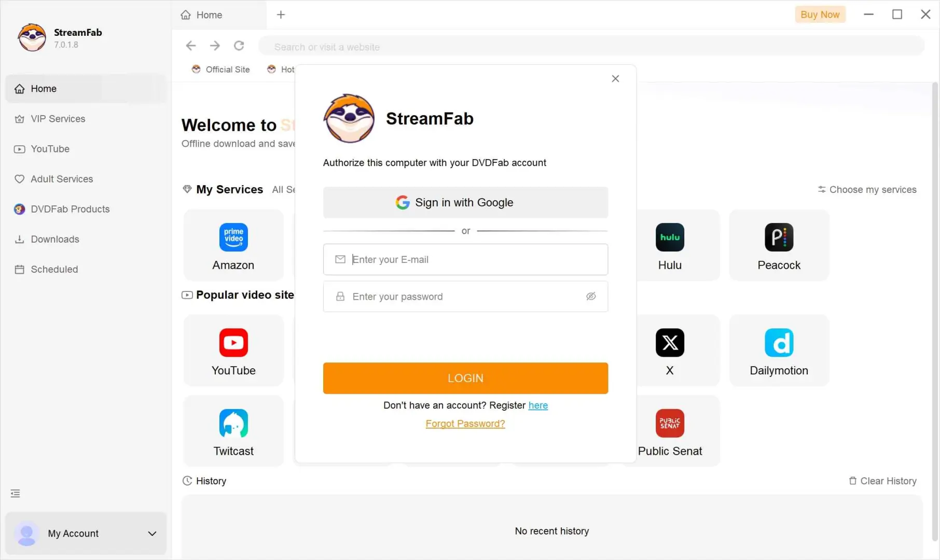Click the Buy Now button
The height and width of the screenshot is (560, 940).
[x=820, y=15]
